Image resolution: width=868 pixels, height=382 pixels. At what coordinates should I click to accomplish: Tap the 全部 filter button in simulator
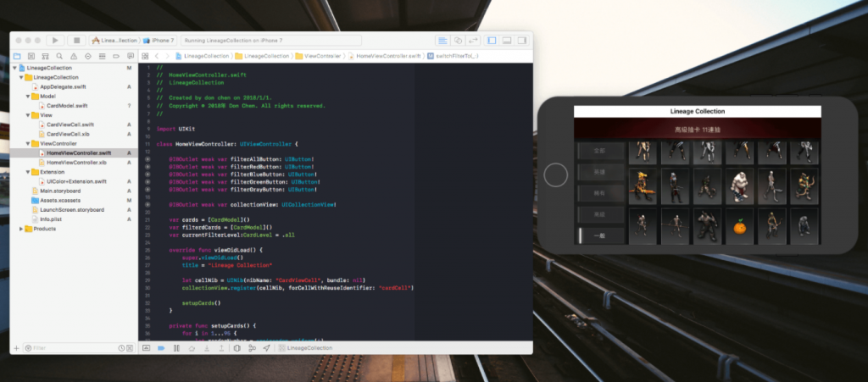click(x=601, y=151)
